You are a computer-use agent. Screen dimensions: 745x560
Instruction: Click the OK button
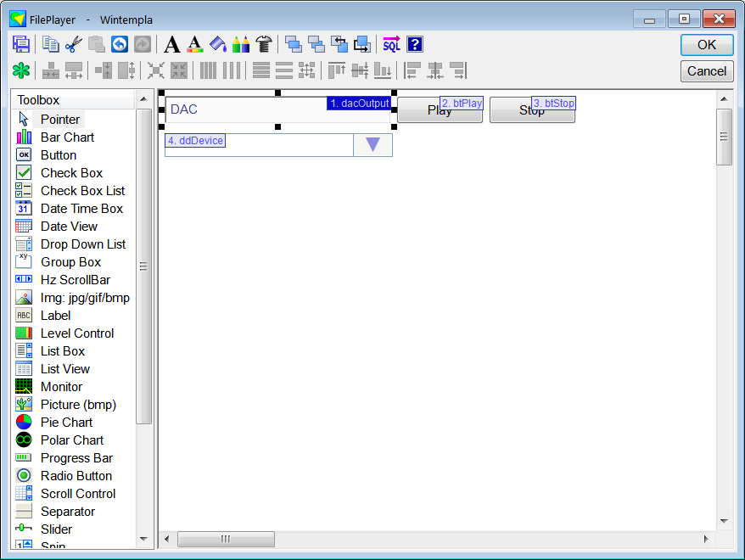pos(707,45)
